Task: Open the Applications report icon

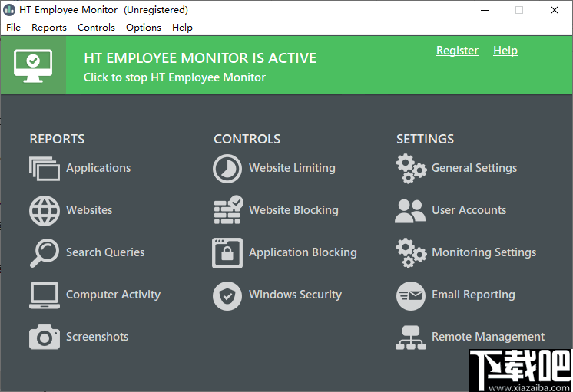Action: coord(45,168)
